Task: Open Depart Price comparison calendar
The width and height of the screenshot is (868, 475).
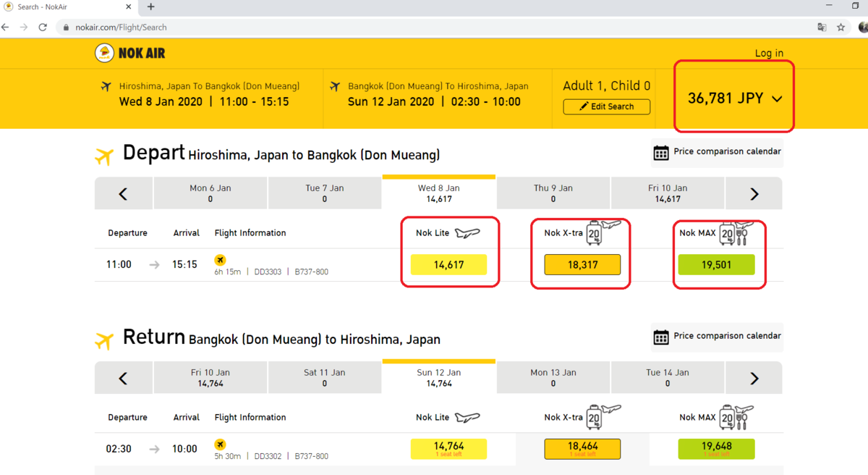Action: [717, 152]
